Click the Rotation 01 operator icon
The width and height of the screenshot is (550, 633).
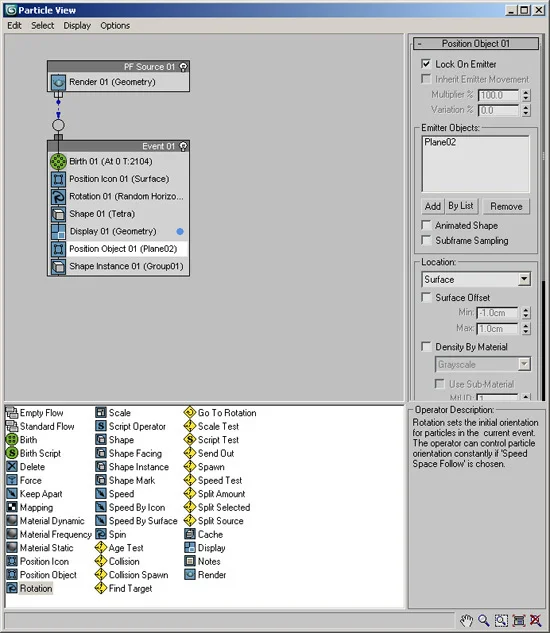58,196
